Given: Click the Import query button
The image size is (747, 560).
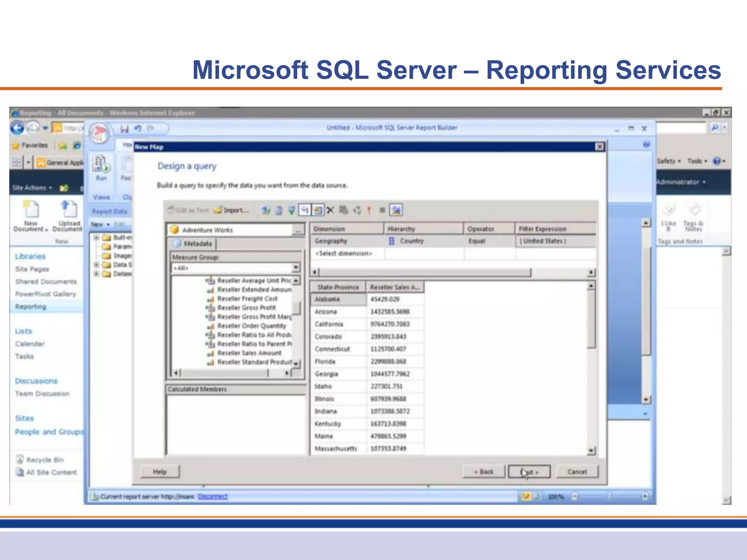Looking at the screenshot, I should tap(231, 210).
